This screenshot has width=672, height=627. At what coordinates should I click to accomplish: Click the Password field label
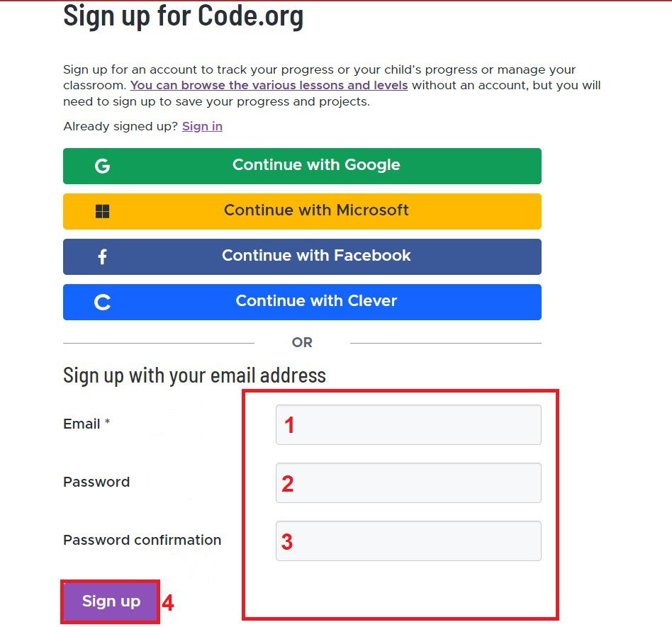(x=96, y=482)
